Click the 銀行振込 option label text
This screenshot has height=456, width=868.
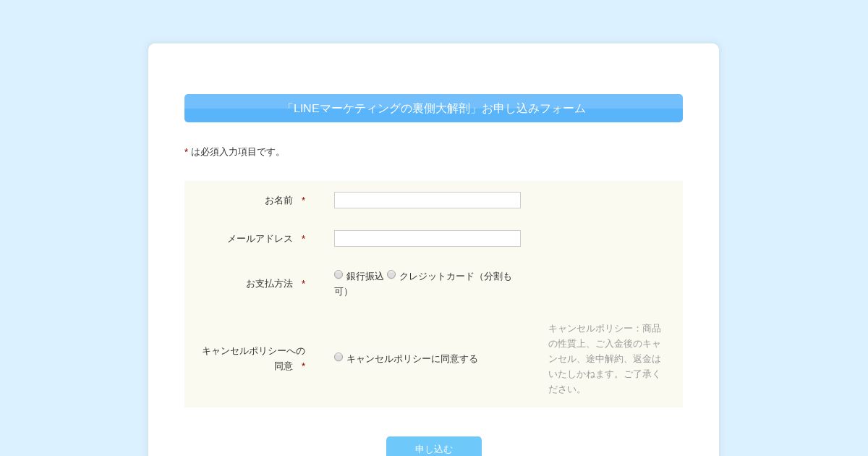pyautogui.click(x=365, y=276)
